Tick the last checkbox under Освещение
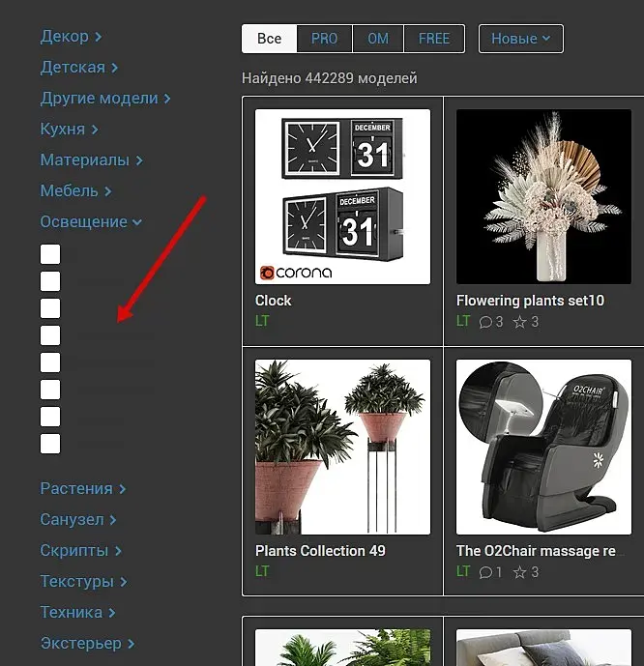This screenshot has height=666, width=644. [50, 444]
